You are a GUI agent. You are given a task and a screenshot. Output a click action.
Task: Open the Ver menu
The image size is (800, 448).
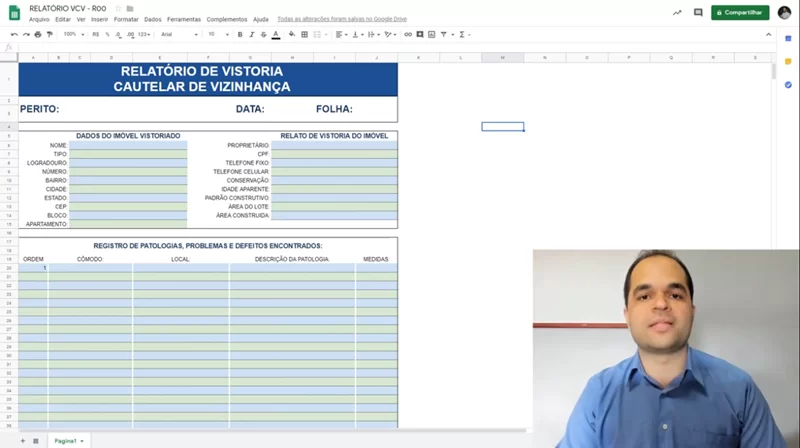(x=81, y=19)
